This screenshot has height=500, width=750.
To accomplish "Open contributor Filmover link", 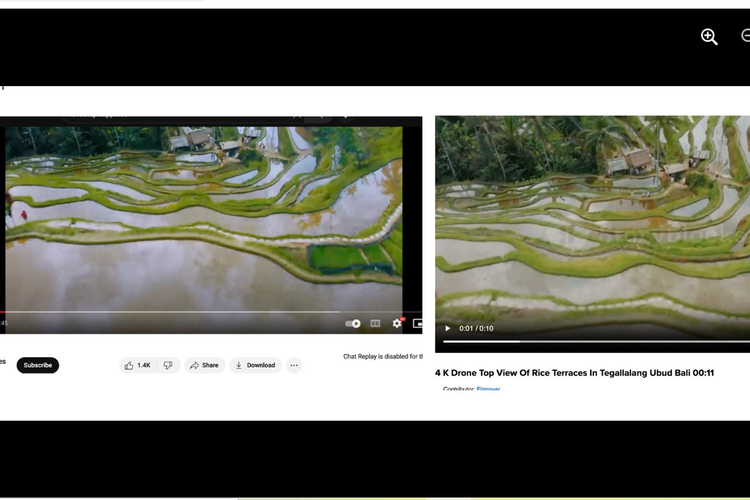I will pos(488,389).
